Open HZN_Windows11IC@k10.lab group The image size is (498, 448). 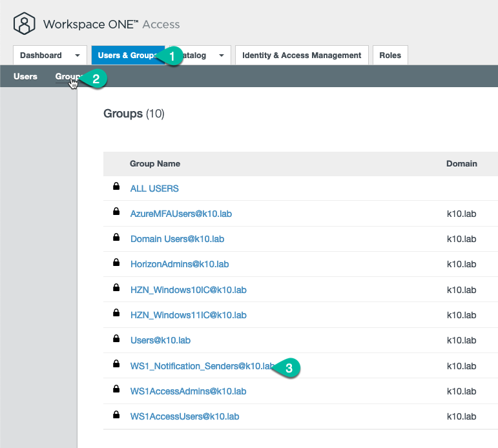coord(189,315)
